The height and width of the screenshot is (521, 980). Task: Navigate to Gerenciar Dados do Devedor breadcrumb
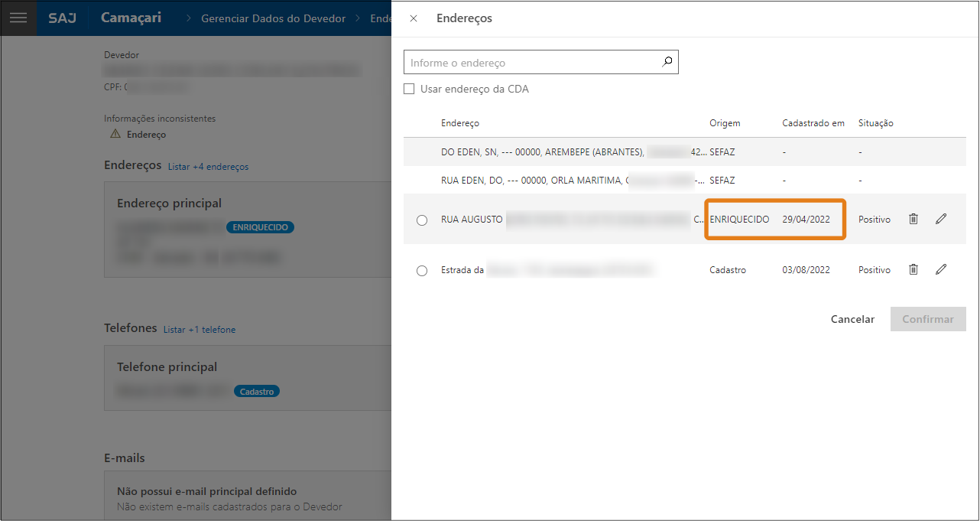(273, 18)
